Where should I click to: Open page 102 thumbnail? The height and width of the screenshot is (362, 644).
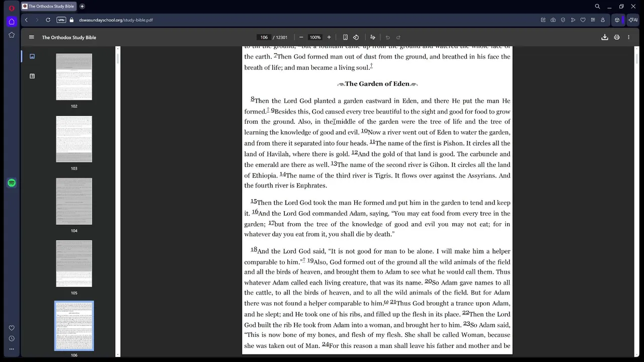click(x=74, y=77)
